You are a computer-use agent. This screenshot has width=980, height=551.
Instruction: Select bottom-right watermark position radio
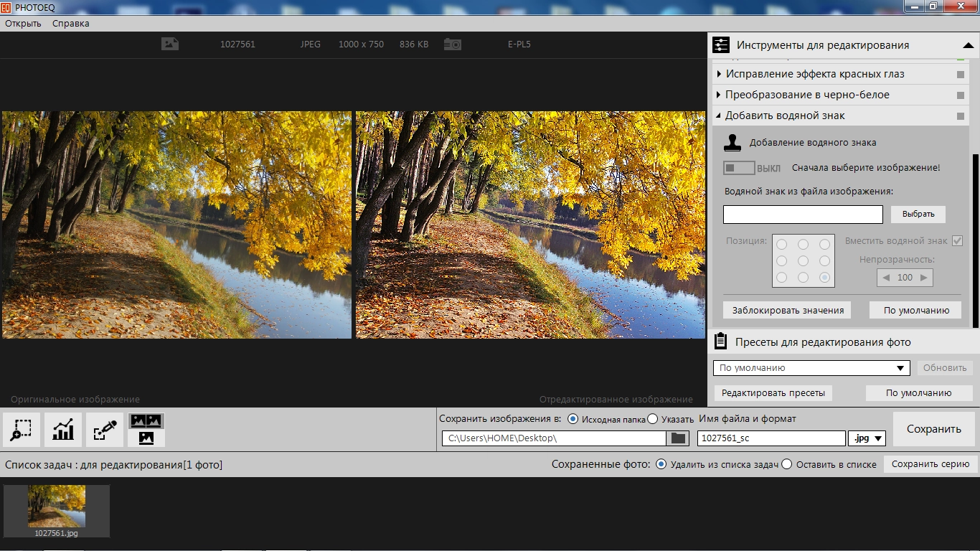click(x=825, y=278)
